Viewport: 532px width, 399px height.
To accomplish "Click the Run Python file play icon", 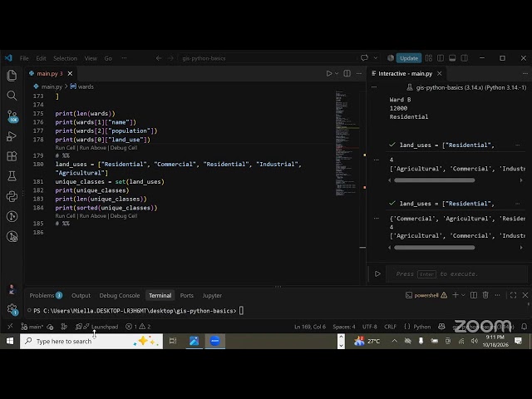I will coord(329,73).
